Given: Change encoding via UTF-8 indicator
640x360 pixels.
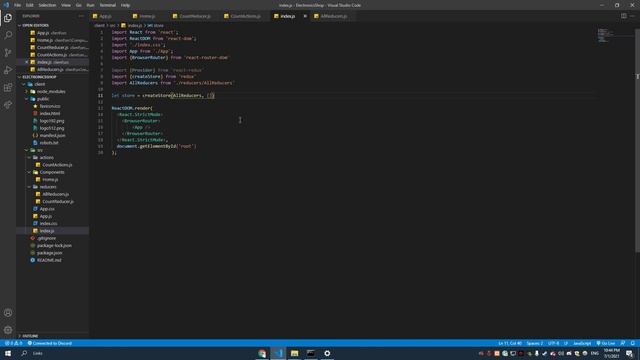Looking at the screenshot, I should click(553, 343).
